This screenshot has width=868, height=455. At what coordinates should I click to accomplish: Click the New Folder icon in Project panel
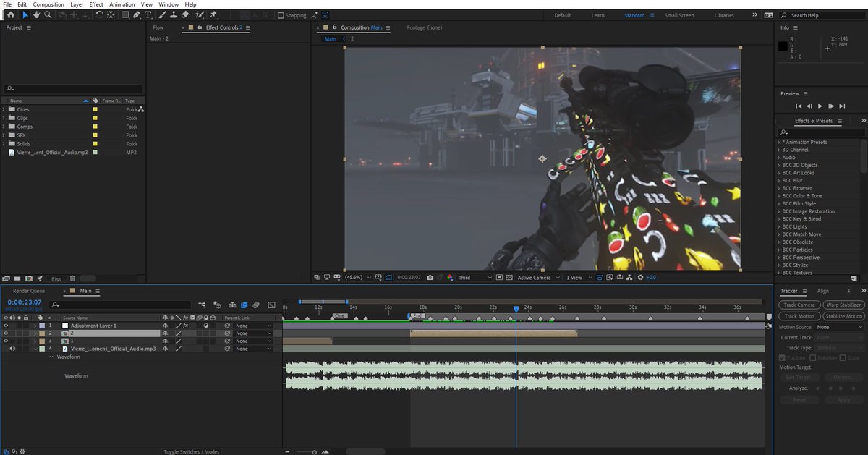click(x=17, y=278)
